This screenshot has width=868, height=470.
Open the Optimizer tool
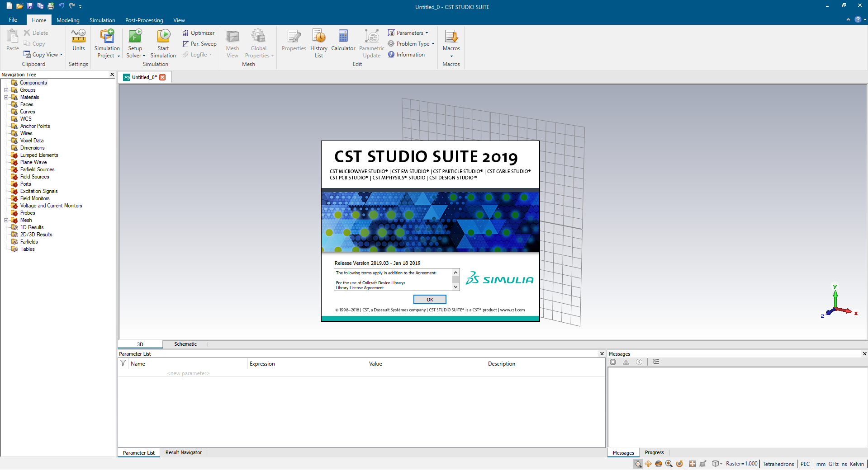coord(199,33)
